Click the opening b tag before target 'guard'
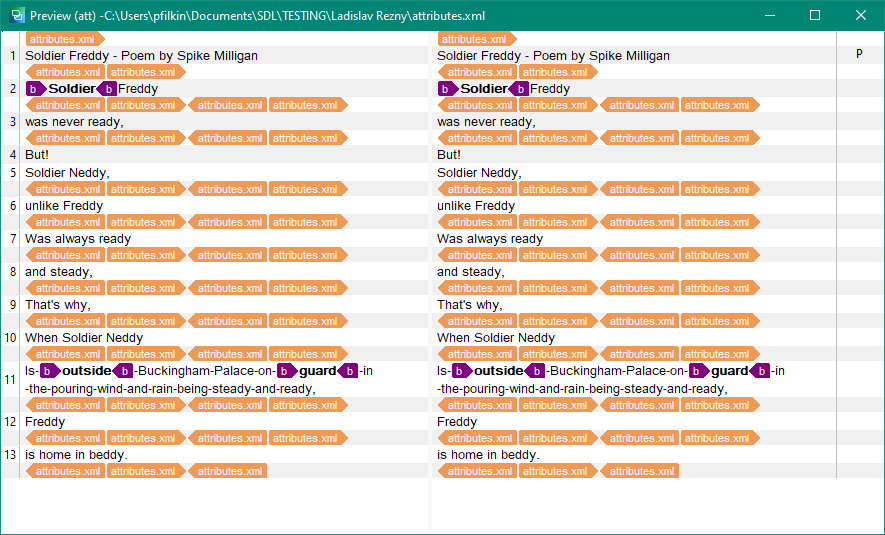Viewport: 885px width, 535px height. point(699,371)
